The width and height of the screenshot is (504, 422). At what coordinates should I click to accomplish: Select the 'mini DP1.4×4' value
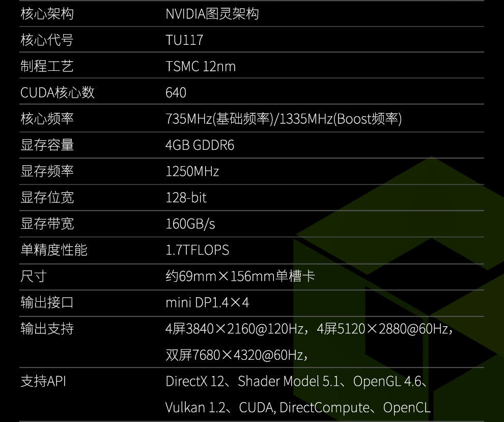[207, 303]
